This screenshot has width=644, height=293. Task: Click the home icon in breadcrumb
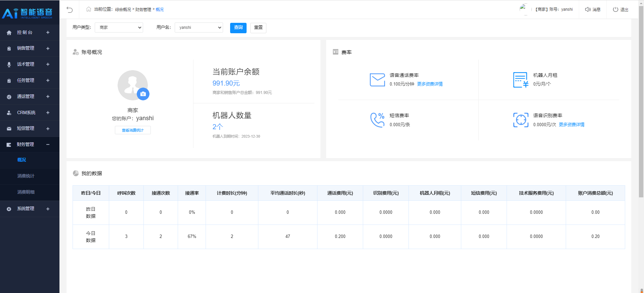89,9
